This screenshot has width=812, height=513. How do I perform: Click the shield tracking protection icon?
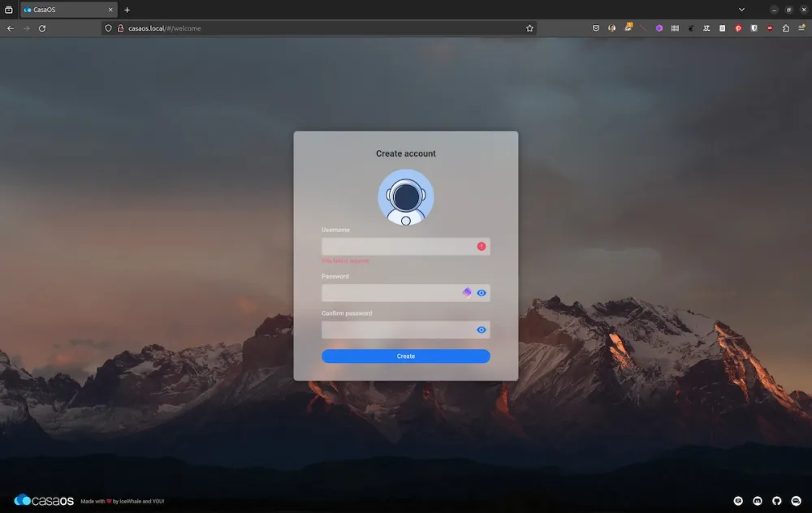click(108, 28)
